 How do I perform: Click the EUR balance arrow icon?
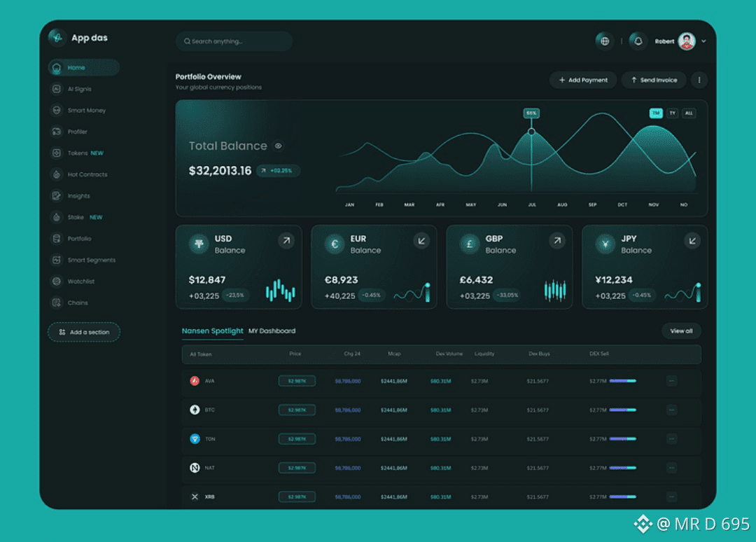[422, 241]
